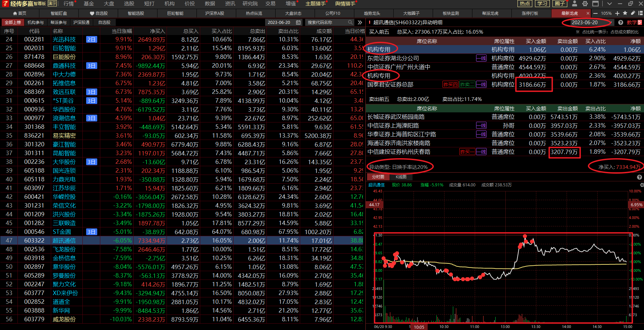
Task: Select the 分时图 chart tab
Action: point(378,177)
